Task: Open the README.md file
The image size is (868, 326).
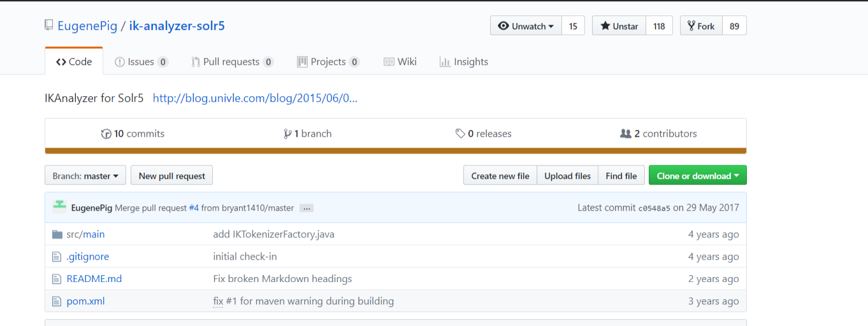Action: 94,279
